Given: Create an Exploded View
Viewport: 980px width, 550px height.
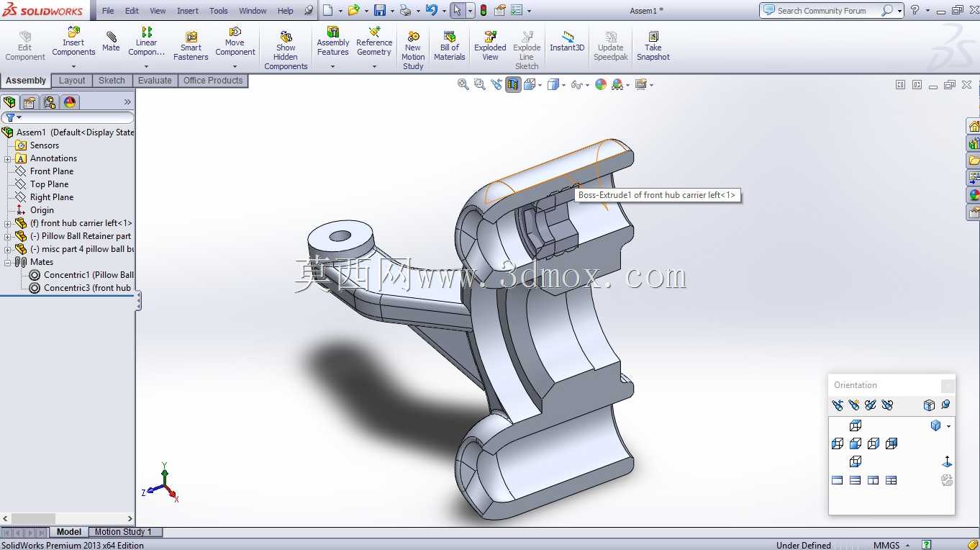Looking at the screenshot, I should pyautogui.click(x=490, y=46).
